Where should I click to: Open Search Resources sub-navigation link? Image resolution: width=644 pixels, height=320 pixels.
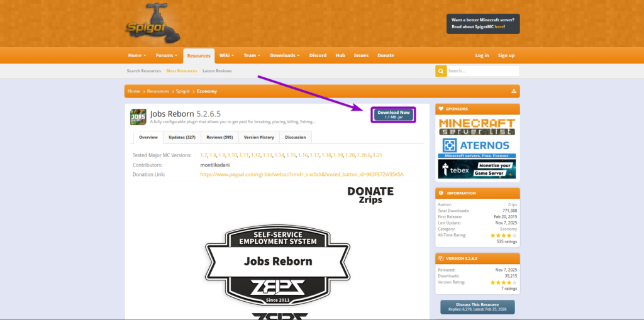144,71
